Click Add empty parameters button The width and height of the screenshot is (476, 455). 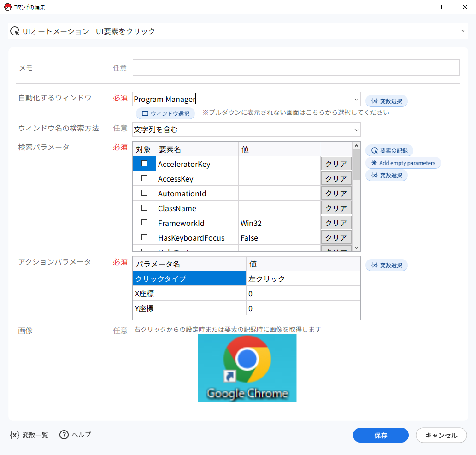click(x=403, y=163)
